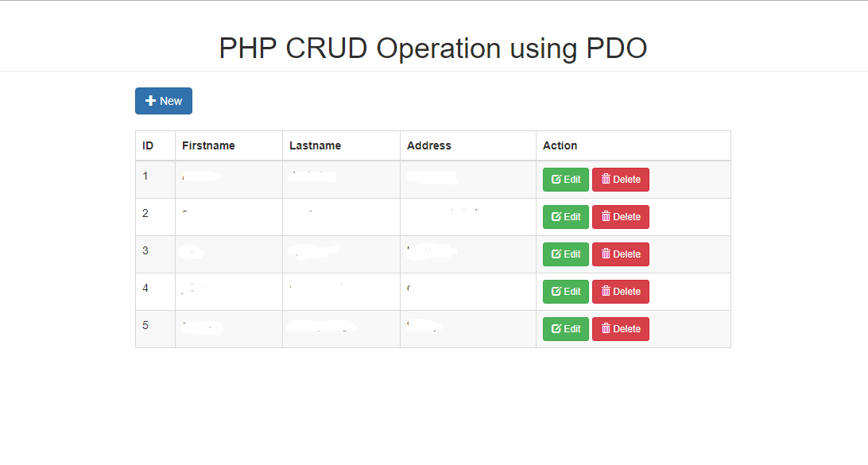868x465 pixels.
Task: Click the New button to add a record
Action: point(163,101)
